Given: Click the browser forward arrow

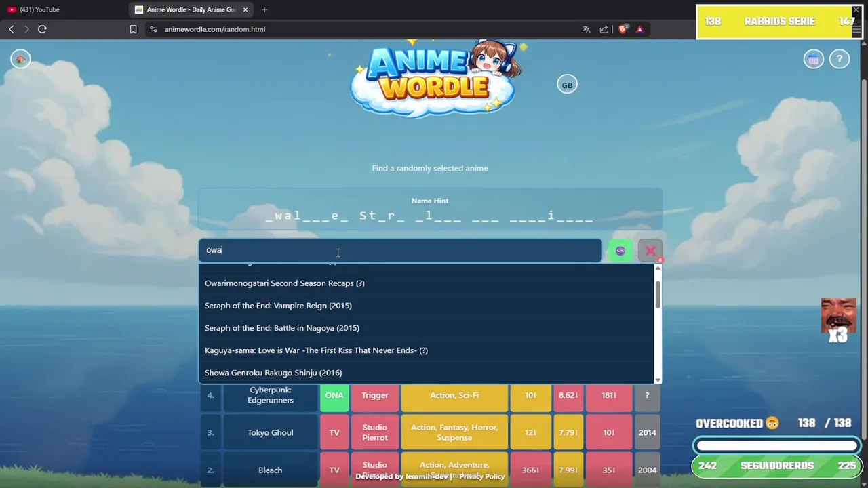Looking at the screenshot, I should [x=26, y=29].
